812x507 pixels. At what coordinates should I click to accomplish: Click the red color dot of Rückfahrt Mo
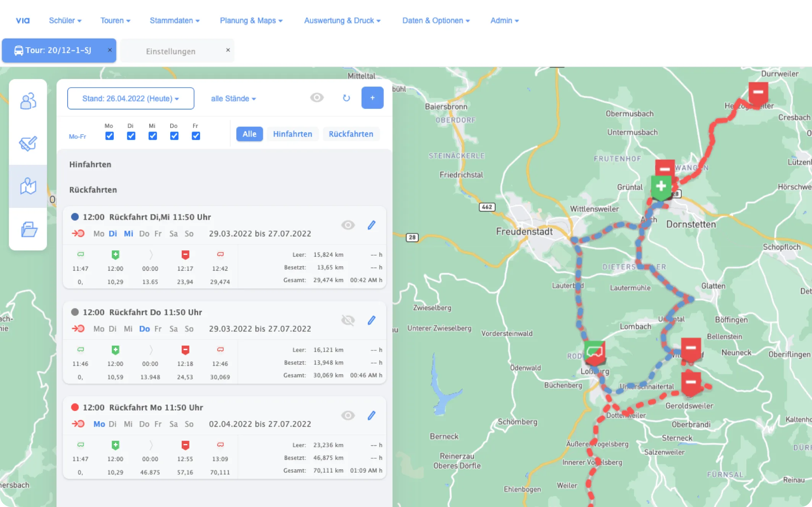pos(75,407)
